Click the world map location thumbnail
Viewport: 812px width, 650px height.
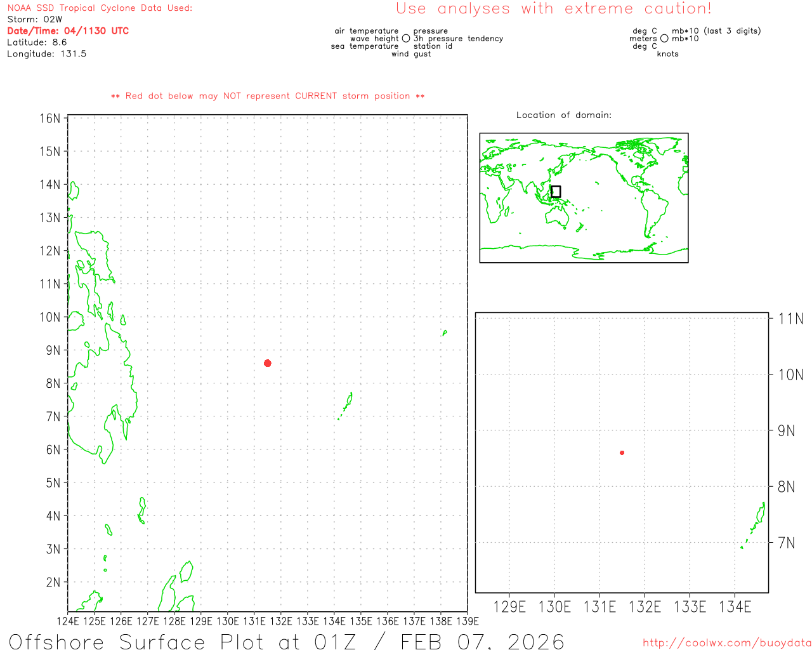click(x=584, y=197)
